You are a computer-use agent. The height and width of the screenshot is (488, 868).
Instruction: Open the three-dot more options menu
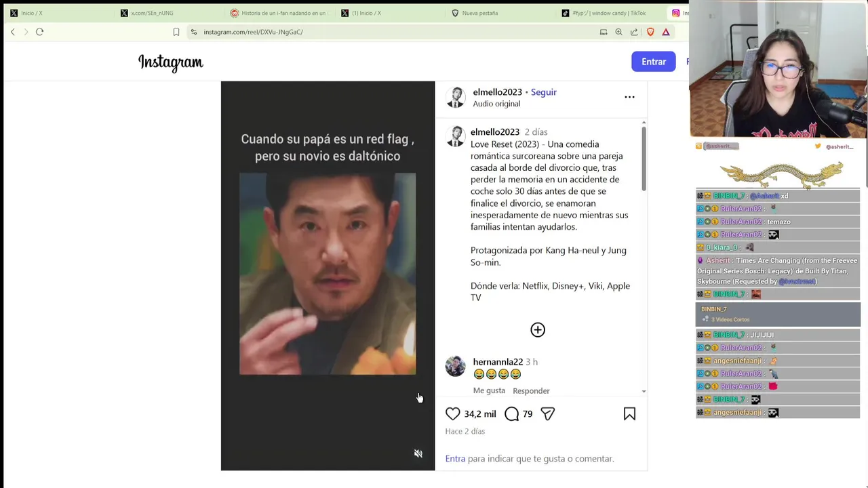(629, 97)
